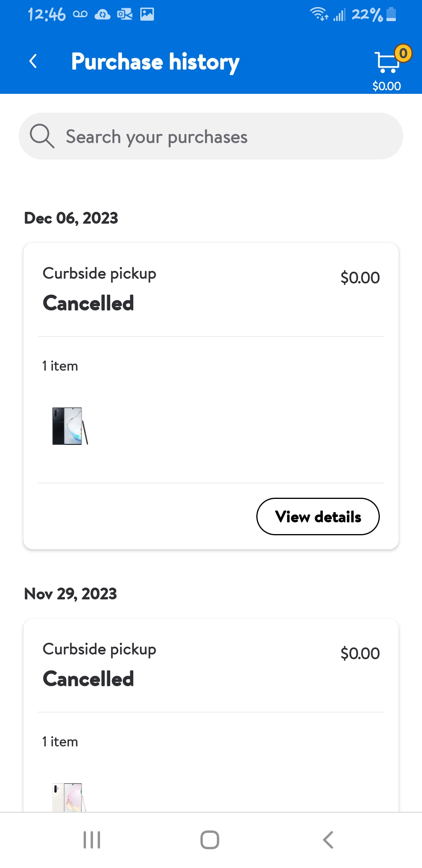Tap the back arrow in Purchase history header

[33, 61]
